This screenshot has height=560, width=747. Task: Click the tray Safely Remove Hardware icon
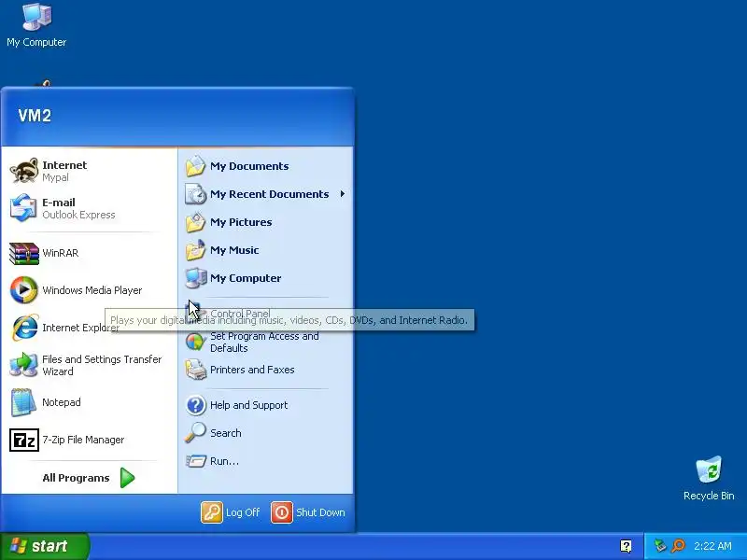[660, 546]
